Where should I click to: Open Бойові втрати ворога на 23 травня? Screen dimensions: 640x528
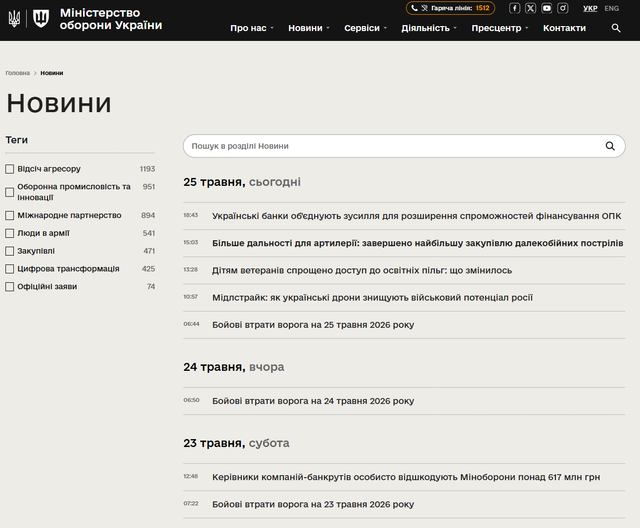pyautogui.click(x=313, y=505)
